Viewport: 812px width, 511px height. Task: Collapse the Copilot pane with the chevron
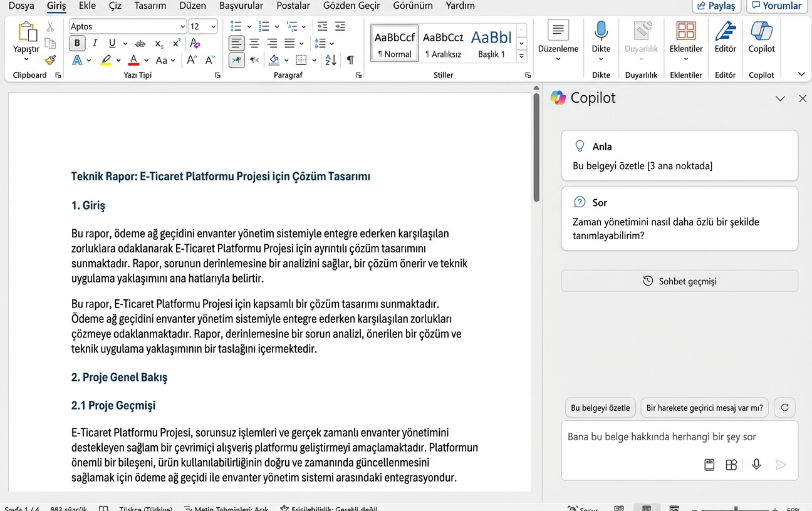coord(780,98)
